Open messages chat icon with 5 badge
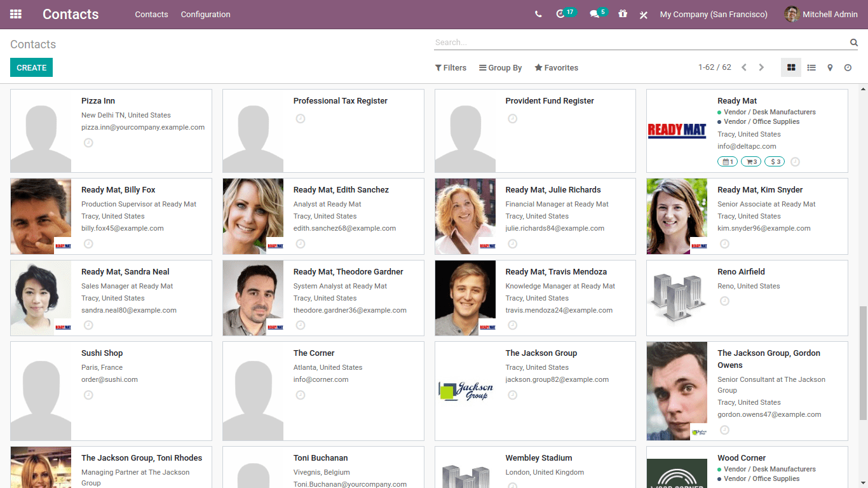This screenshot has height=488, width=868. pyautogui.click(x=599, y=13)
